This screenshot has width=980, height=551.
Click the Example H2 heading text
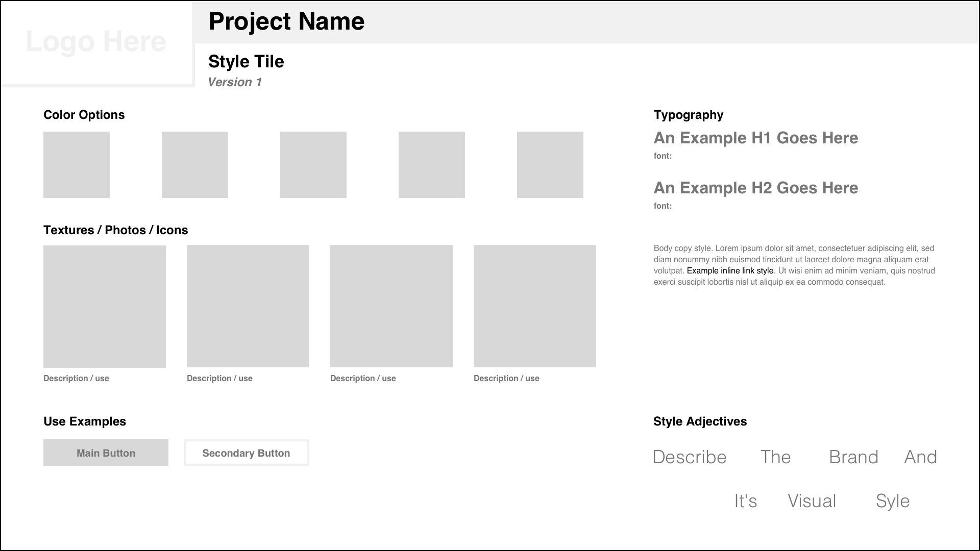pos(755,188)
